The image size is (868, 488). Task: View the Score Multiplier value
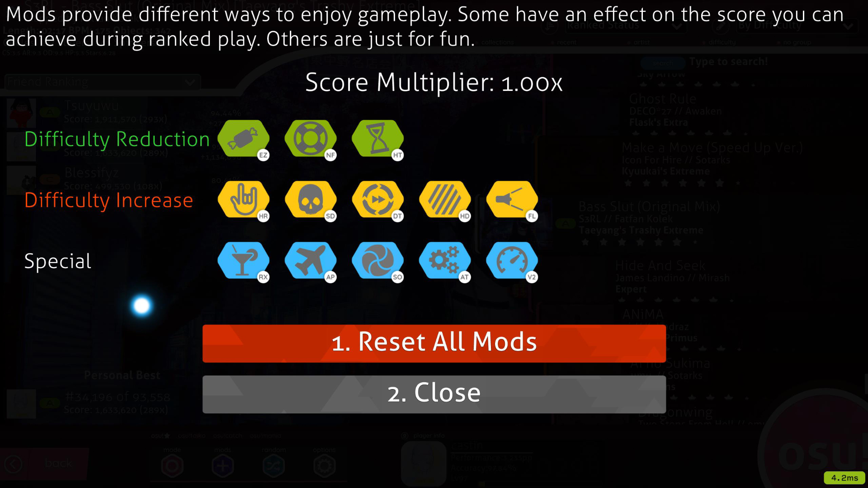pos(533,82)
